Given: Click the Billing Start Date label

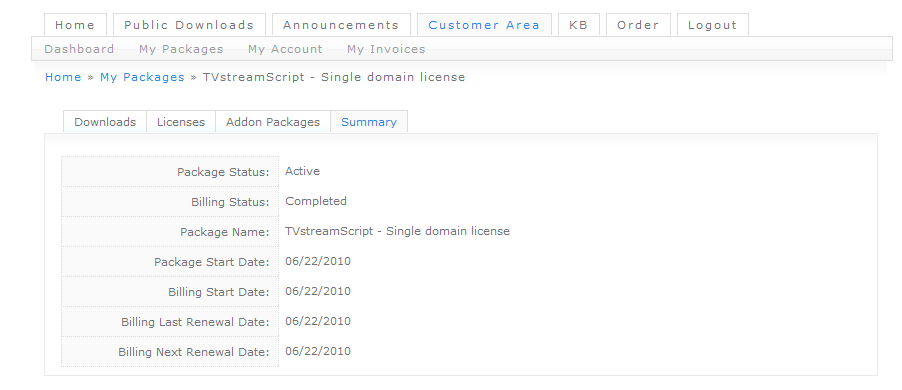Looking at the screenshot, I should click(x=219, y=292).
